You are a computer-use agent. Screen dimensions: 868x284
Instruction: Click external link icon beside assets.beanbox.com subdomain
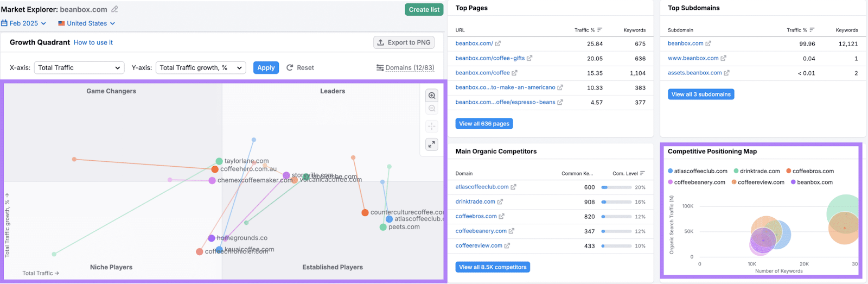(726, 73)
